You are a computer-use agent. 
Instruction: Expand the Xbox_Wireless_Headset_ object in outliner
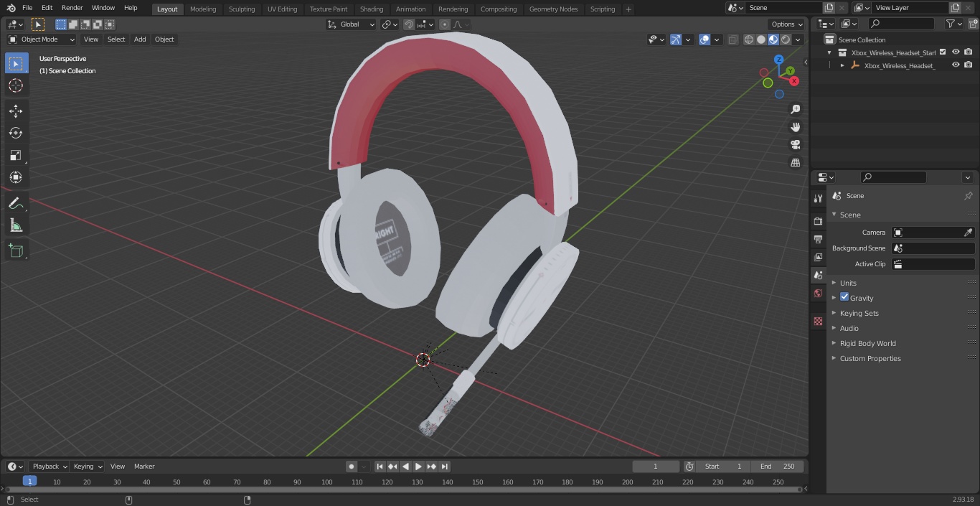(842, 65)
